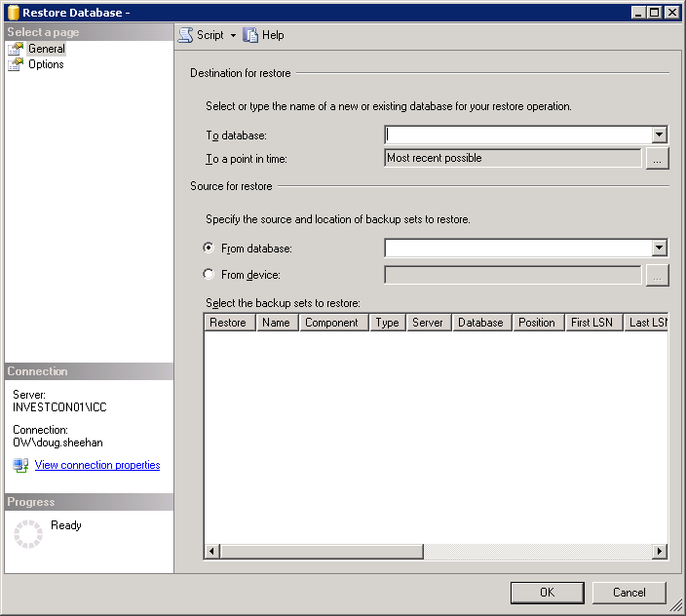Click the Component column header
This screenshot has height=616, width=686.
(x=331, y=323)
